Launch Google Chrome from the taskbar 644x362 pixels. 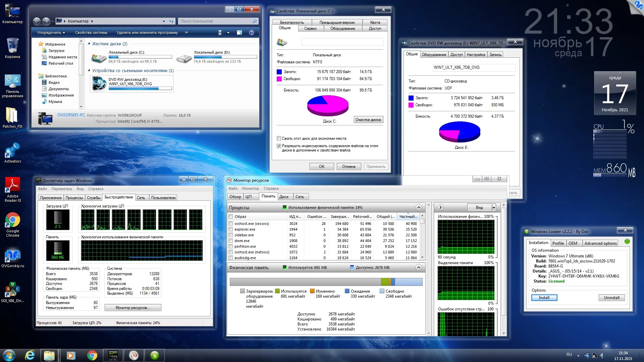point(92,355)
